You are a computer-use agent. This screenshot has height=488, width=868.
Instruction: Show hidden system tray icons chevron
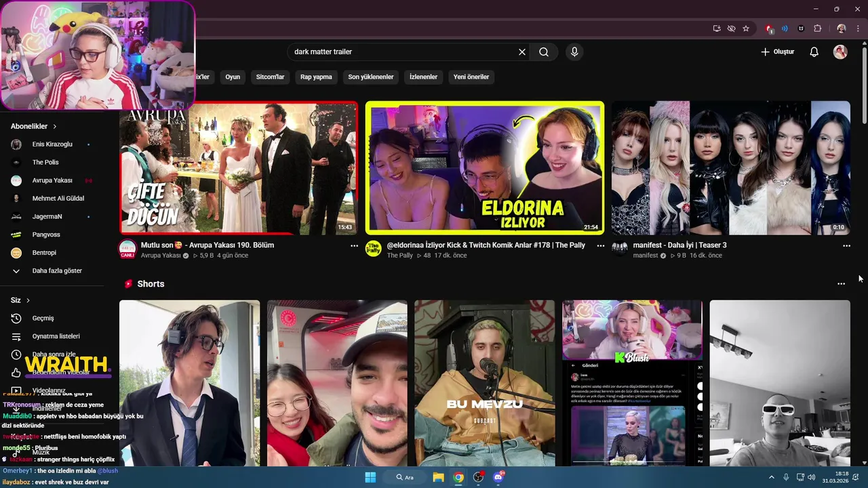point(772,477)
